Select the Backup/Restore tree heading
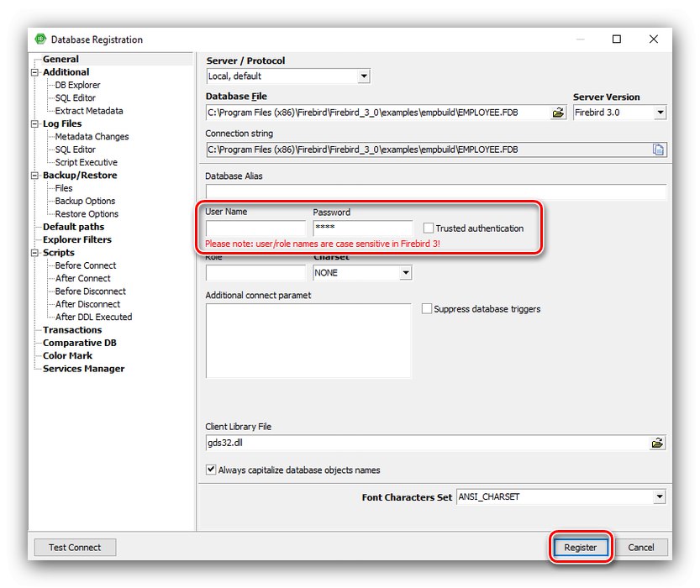Screen dimensions: 700x588 pos(80,176)
